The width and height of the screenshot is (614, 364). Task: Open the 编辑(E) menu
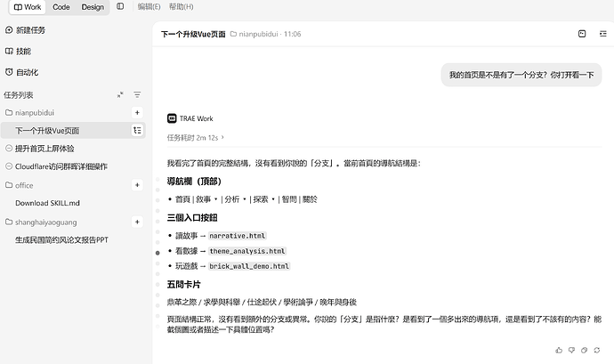[x=149, y=6]
